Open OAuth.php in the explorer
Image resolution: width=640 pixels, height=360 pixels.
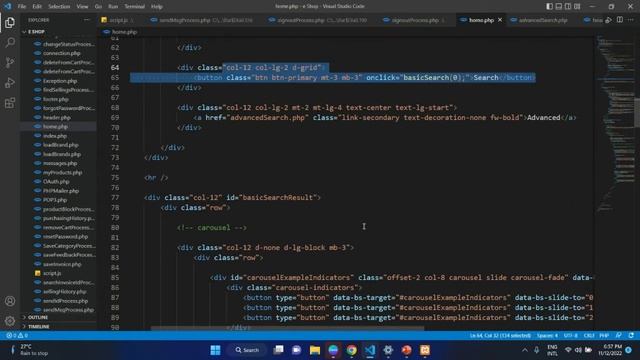pyautogui.click(x=56, y=182)
